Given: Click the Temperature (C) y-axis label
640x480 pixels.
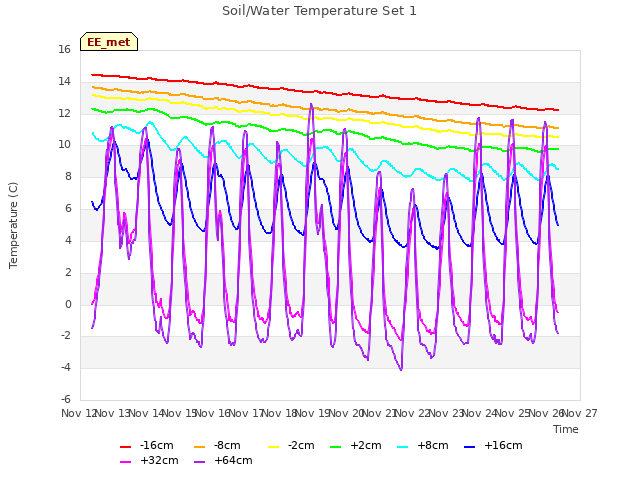Looking at the screenshot, I should click(x=13, y=225).
